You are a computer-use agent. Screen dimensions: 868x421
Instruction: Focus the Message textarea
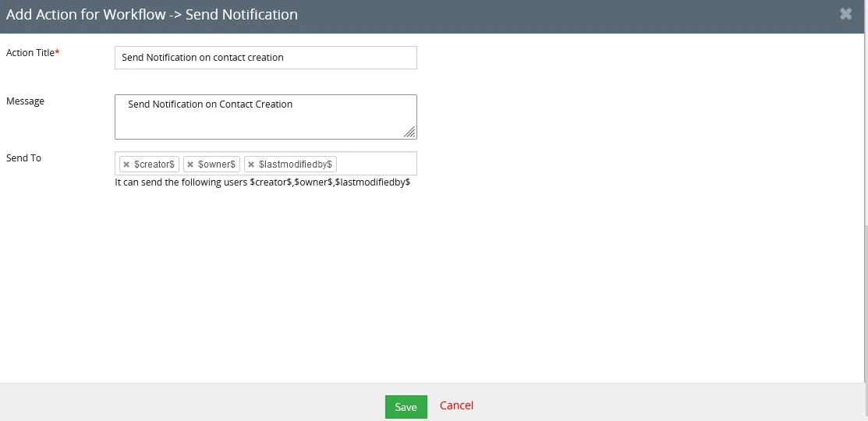(265, 117)
